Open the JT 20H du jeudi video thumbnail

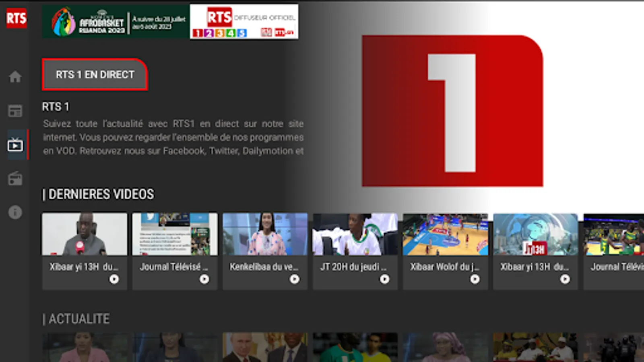tap(355, 234)
